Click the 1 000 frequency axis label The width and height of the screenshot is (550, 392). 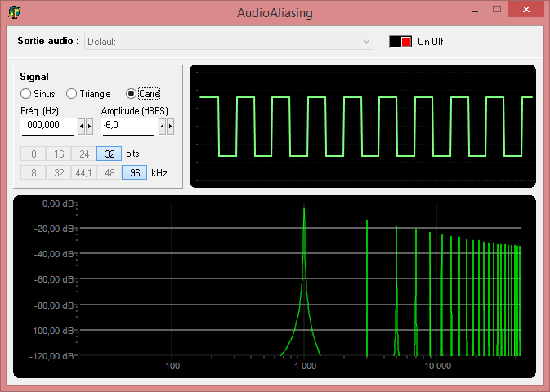pyautogui.click(x=305, y=366)
